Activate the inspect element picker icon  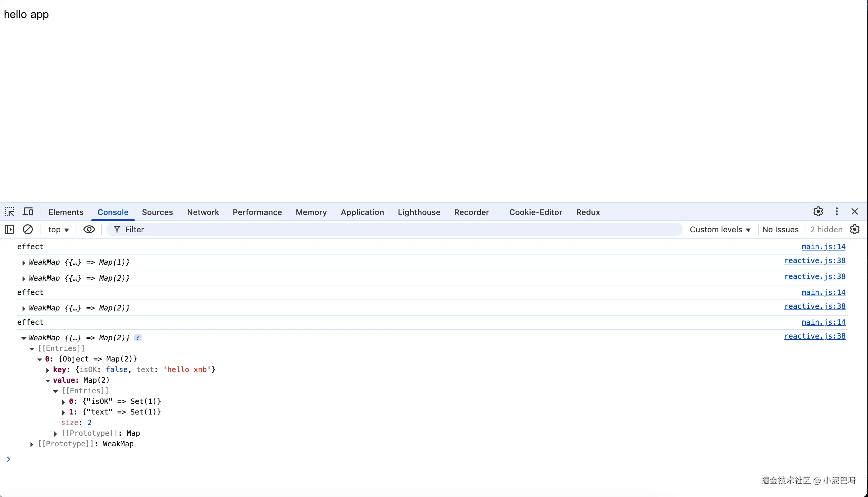pos(9,212)
